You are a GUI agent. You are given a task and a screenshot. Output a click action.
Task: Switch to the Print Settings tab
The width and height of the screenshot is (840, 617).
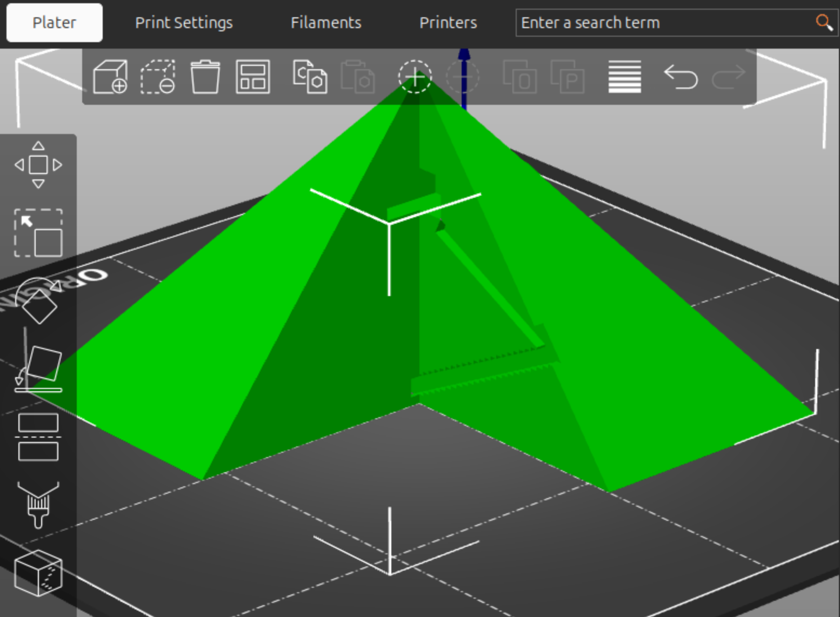tap(184, 22)
